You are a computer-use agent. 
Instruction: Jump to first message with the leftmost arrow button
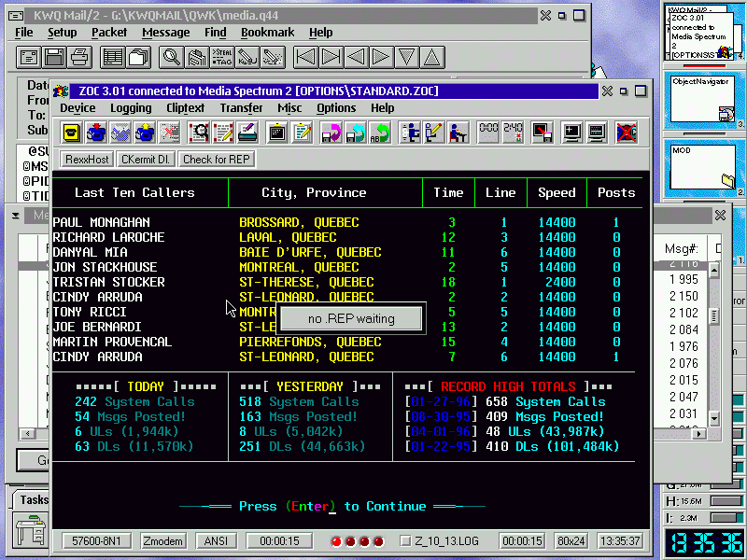pyautogui.click(x=305, y=57)
